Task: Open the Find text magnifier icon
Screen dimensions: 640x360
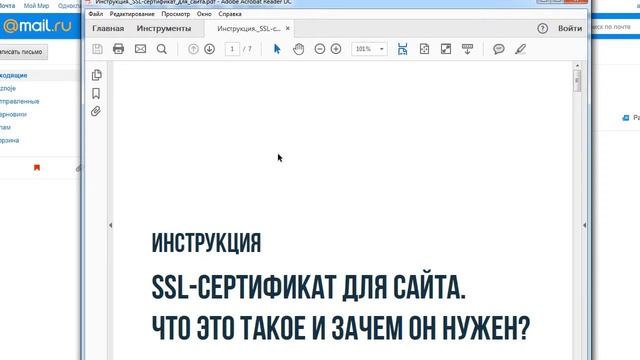Action: [162, 49]
